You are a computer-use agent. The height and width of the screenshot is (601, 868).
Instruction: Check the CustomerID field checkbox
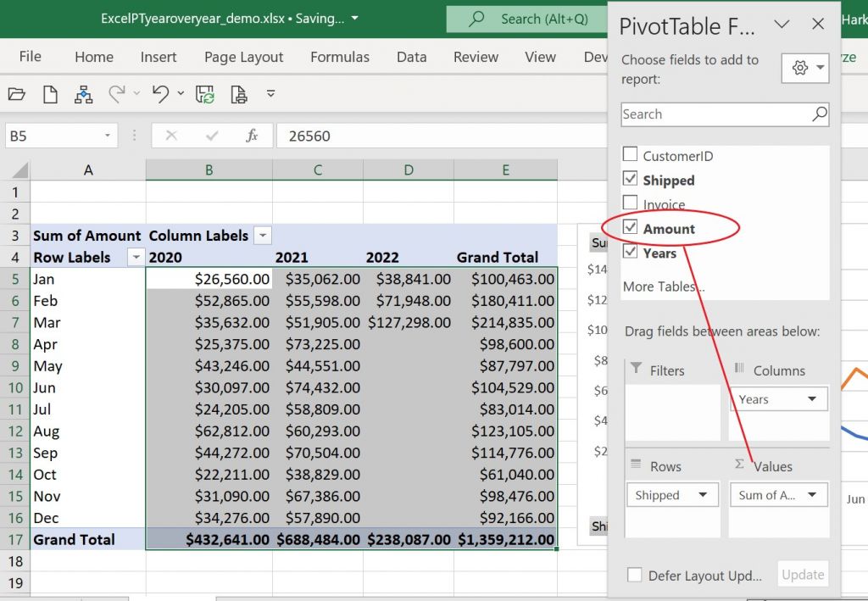[x=630, y=155]
